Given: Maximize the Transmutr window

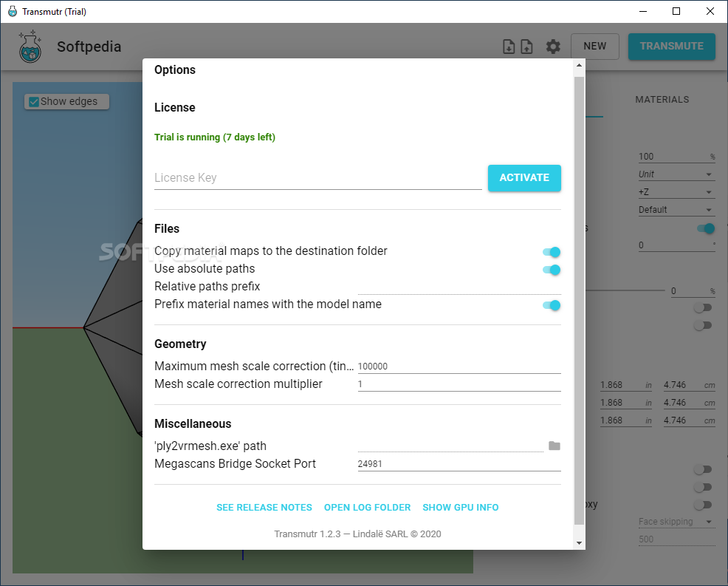Looking at the screenshot, I should click(x=676, y=11).
